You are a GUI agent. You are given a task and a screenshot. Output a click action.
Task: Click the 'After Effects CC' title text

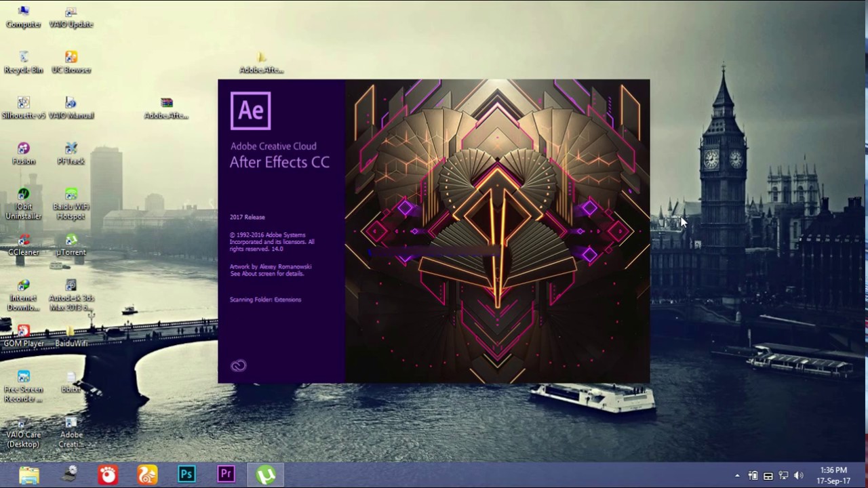click(x=279, y=163)
